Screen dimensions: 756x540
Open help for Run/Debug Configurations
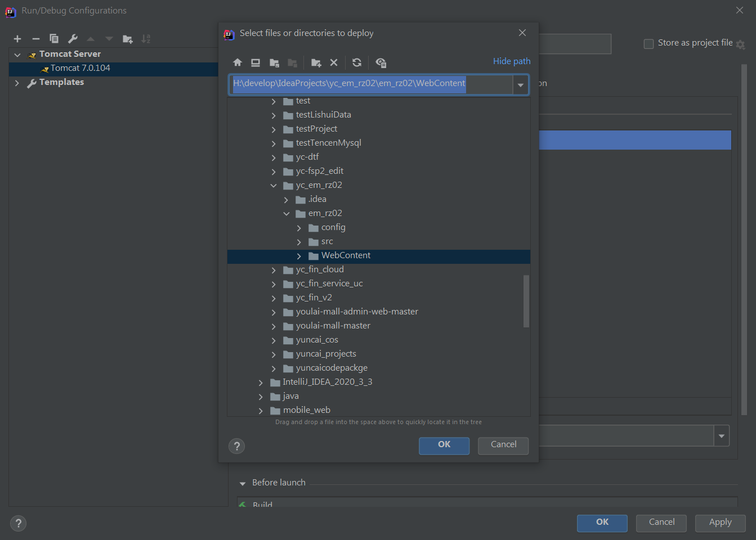[x=18, y=523]
